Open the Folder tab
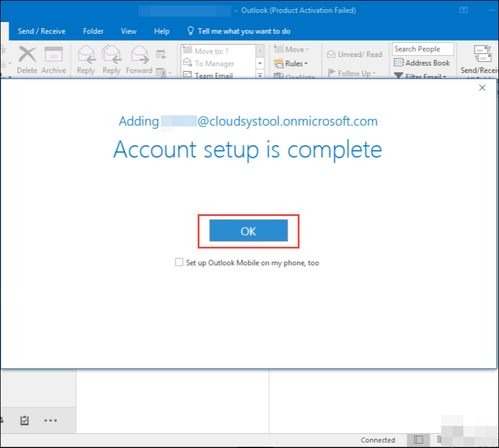This screenshot has height=448, width=499. [93, 31]
